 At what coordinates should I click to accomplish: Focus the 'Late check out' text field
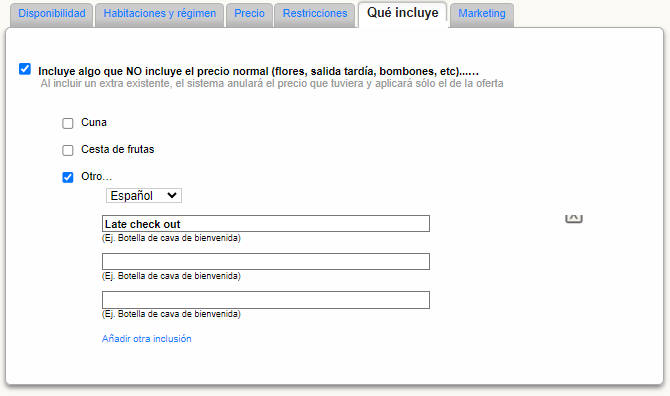click(x=266, y=224)
